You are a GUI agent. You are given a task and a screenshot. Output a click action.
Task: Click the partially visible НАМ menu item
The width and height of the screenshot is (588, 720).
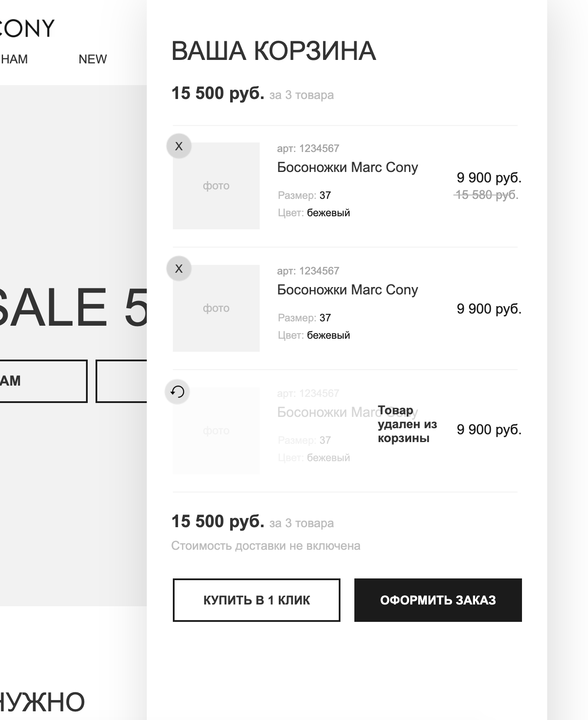point(14,59)
